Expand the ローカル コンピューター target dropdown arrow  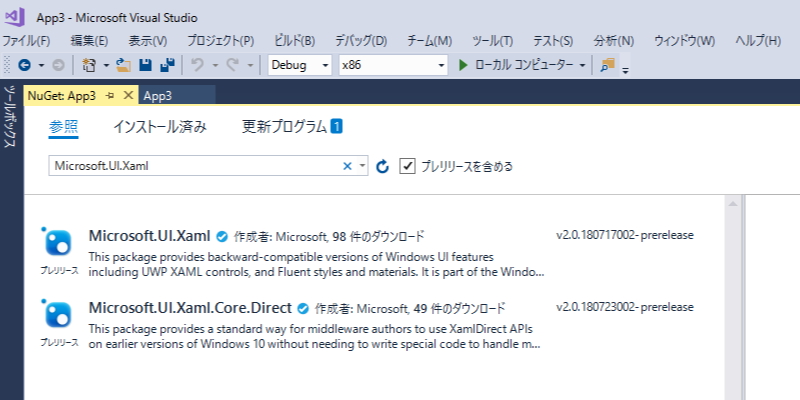click(x=583, y=66)
